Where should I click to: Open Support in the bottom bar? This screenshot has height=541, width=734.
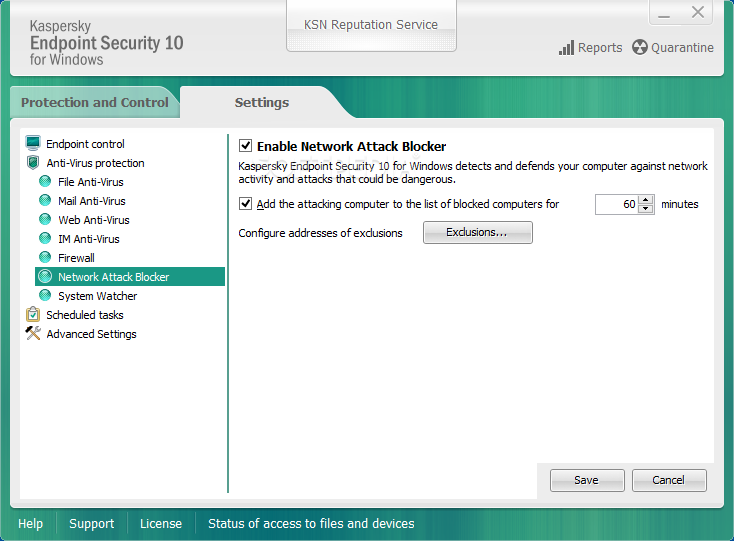click(x=91, y=523)
